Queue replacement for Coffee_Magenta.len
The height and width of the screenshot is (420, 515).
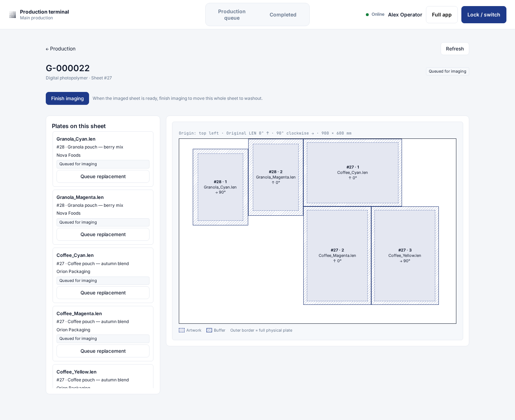point(103,351)
